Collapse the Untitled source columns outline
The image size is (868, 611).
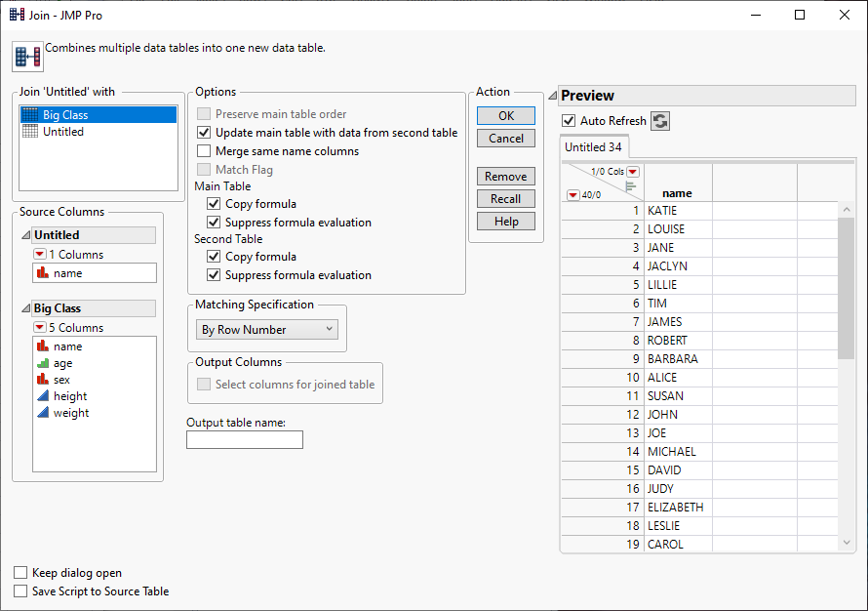pyautogui.click(x=26, y=235)
